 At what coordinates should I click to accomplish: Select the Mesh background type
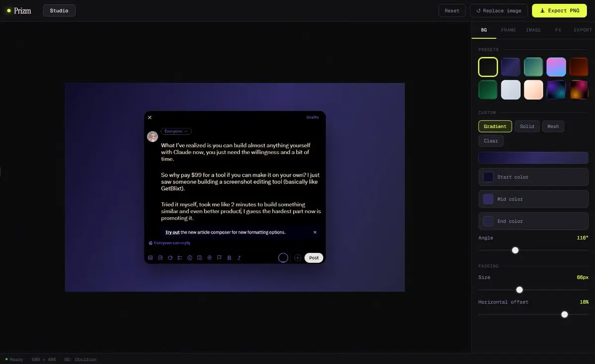coord(553,126)
